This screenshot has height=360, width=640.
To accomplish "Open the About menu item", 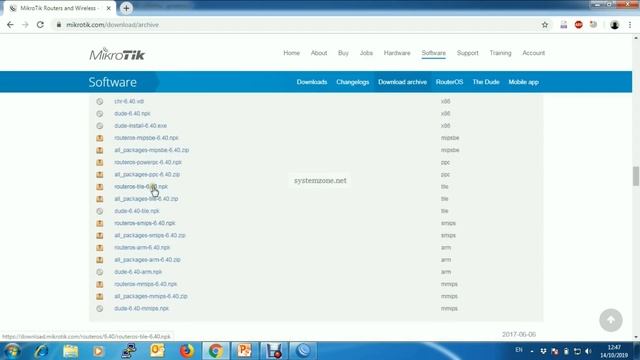I will tap(319, 53).
